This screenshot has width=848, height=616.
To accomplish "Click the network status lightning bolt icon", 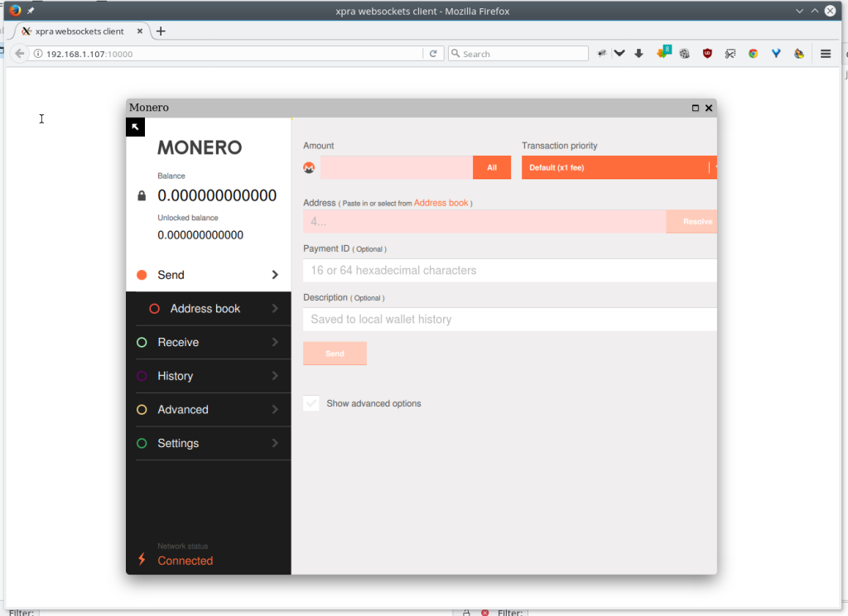I will click(142, 559).
